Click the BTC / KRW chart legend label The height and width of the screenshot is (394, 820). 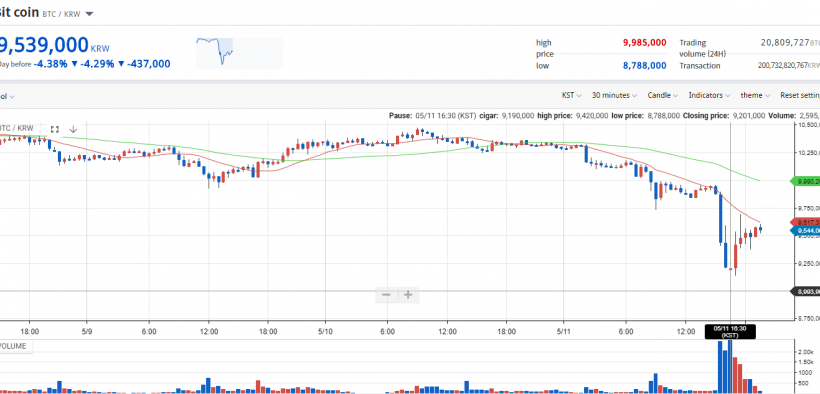17,128
